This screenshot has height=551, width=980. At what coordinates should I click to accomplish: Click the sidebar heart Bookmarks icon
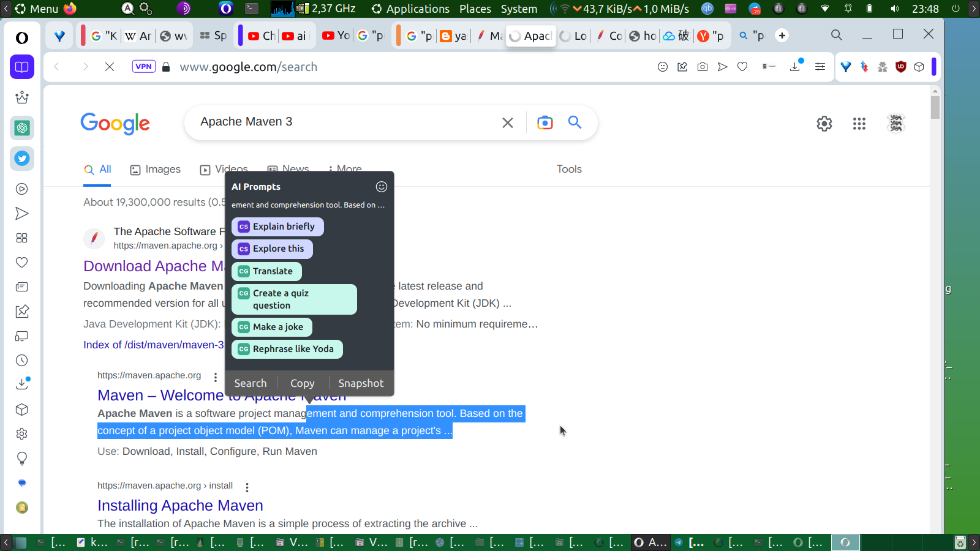pyautogui.click(x=22, y=263)
